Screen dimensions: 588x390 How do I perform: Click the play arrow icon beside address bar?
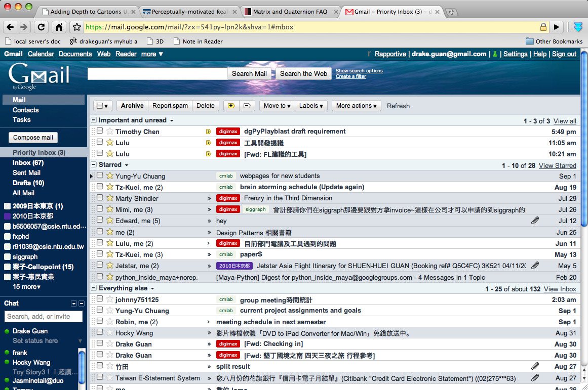point(557,27)
